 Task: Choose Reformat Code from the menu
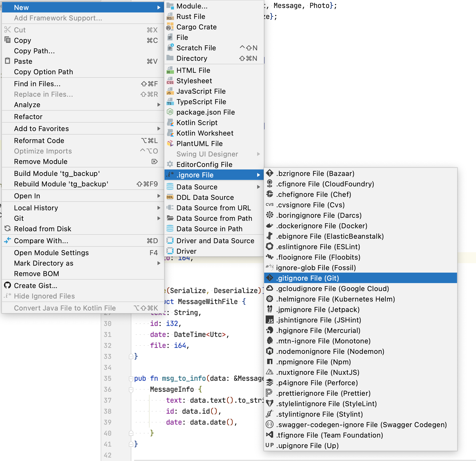(39, 141)
